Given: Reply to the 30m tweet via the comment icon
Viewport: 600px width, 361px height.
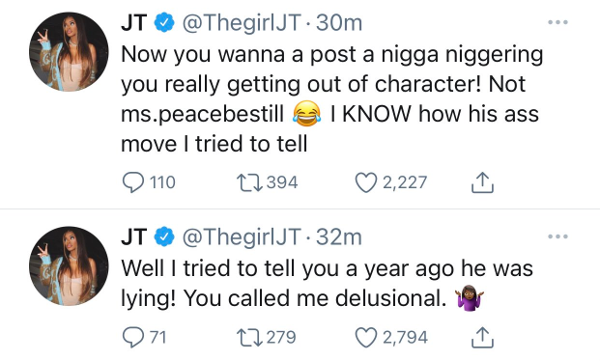Looking at the screenshot, I should click(x=133, y=183).
